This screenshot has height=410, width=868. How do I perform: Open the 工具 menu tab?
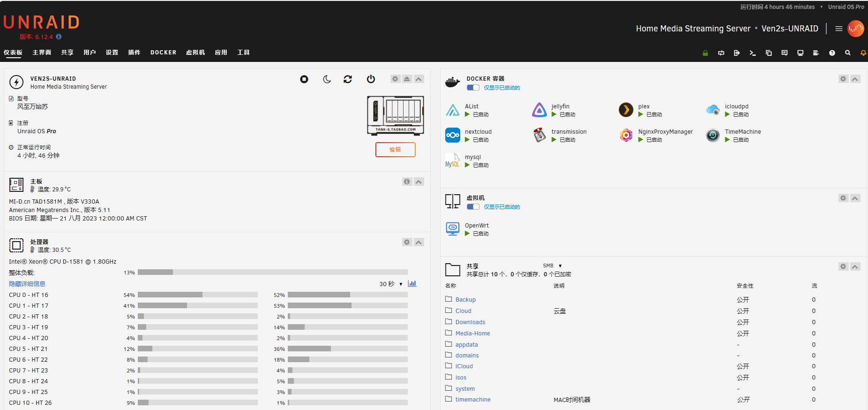(x=243, y=53)
